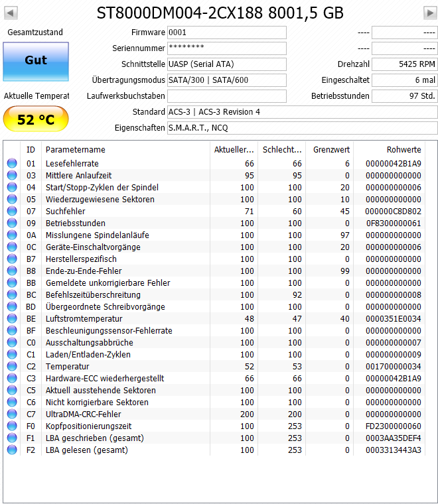This screenshot has width=438, height=504.
Task: Click status orb for Hardware-ECC wiederhergestellt
Action: [12, 378]
